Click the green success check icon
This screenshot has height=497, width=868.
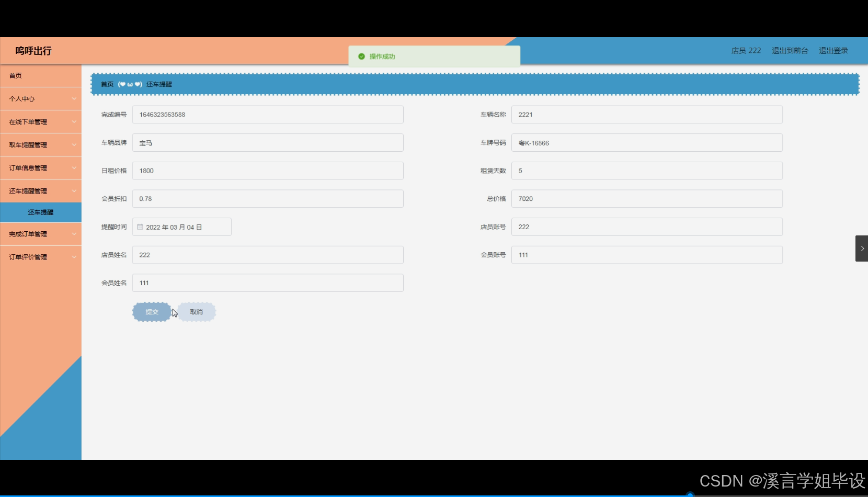[x=361, y=57]
